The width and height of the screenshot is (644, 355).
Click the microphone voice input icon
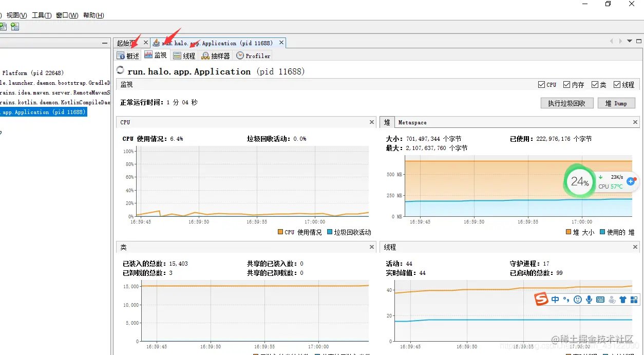point(589,300)
